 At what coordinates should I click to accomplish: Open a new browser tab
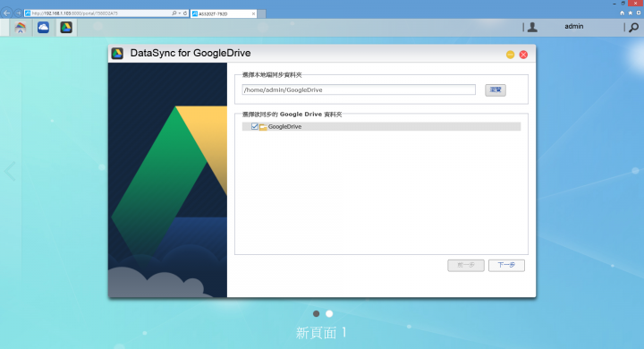(x=261, y=14)
